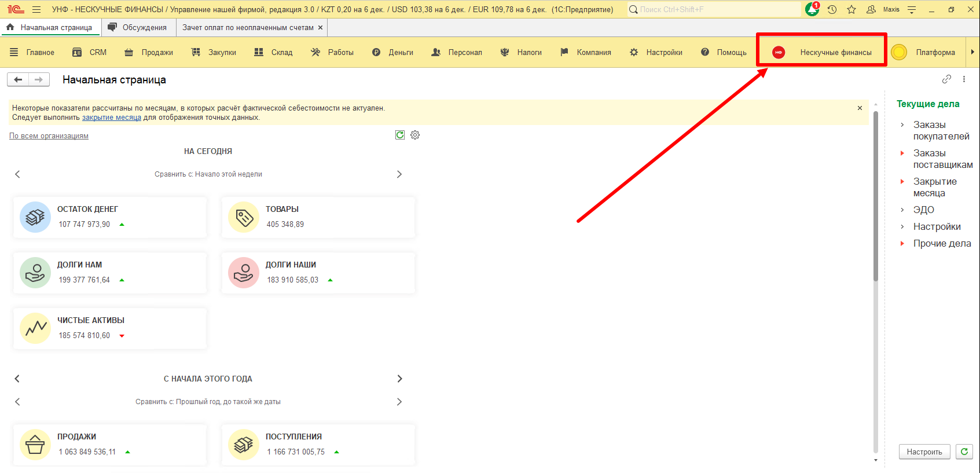Open the Деньги section
This screenshot has width=980, height=473.
[x=392, y=52]
